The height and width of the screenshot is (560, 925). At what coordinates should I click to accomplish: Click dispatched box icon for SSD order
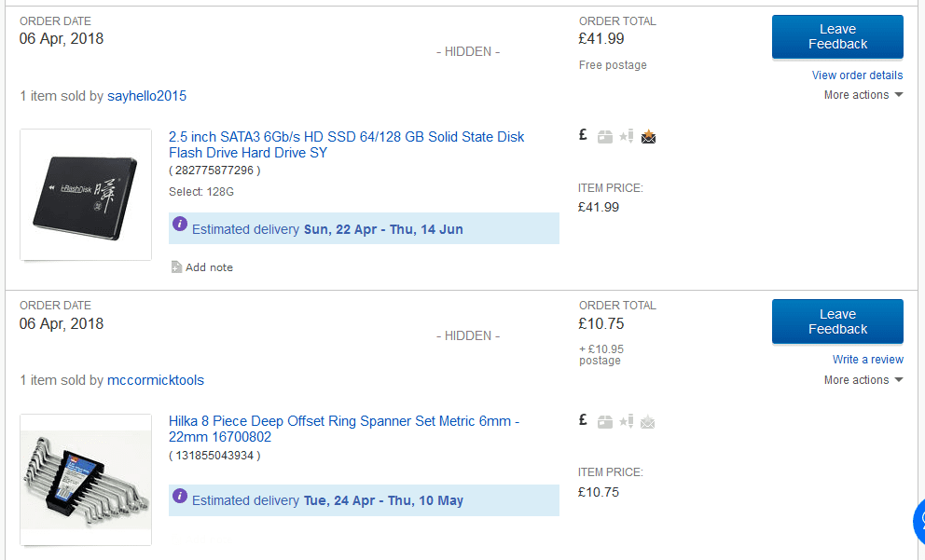click(x=605, y=137)
